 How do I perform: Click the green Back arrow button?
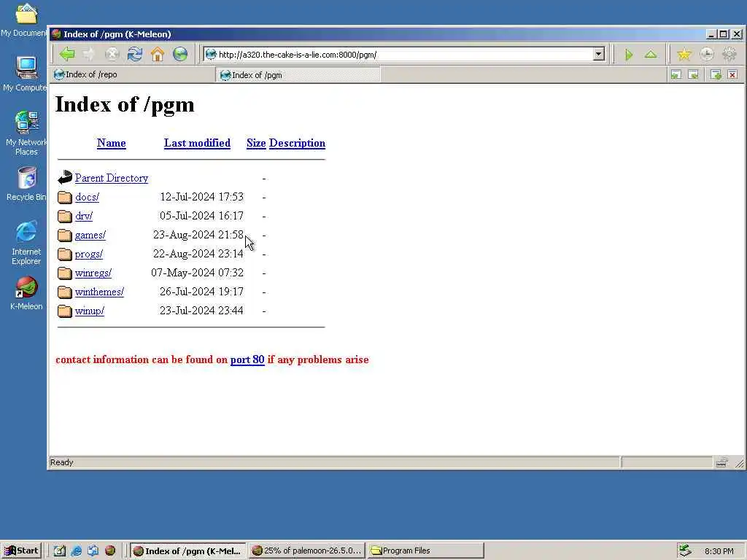[x=66, y=54]
